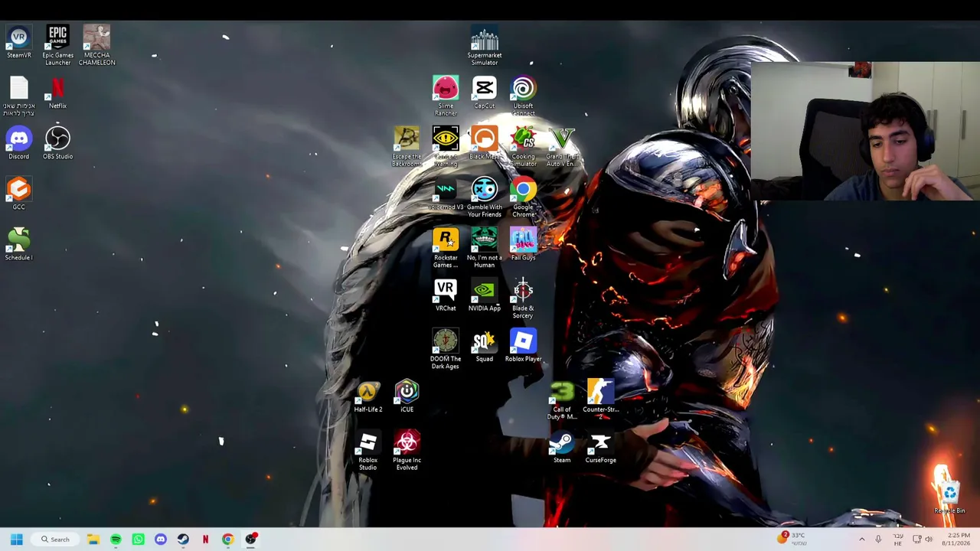Select the CapCut desktop shortcut
The width and height of the screenshot is (980, 551).
tap(485, 93)
